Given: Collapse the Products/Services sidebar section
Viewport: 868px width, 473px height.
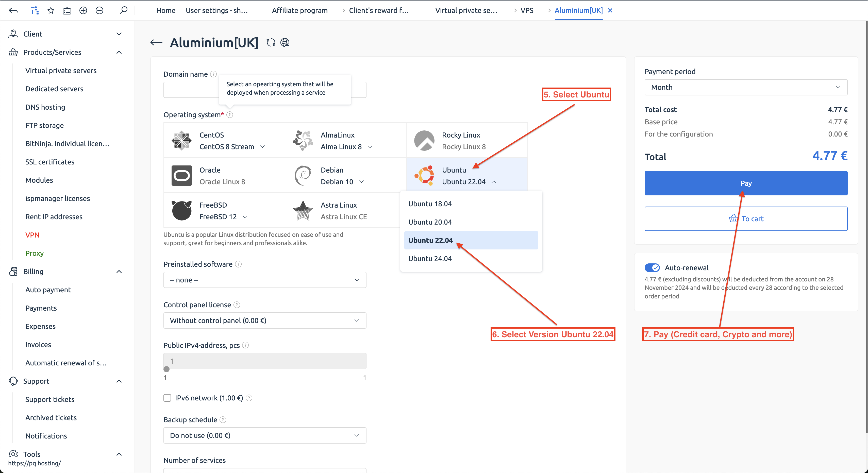Looking at the screenshot, I should click(x=119, y=52).
